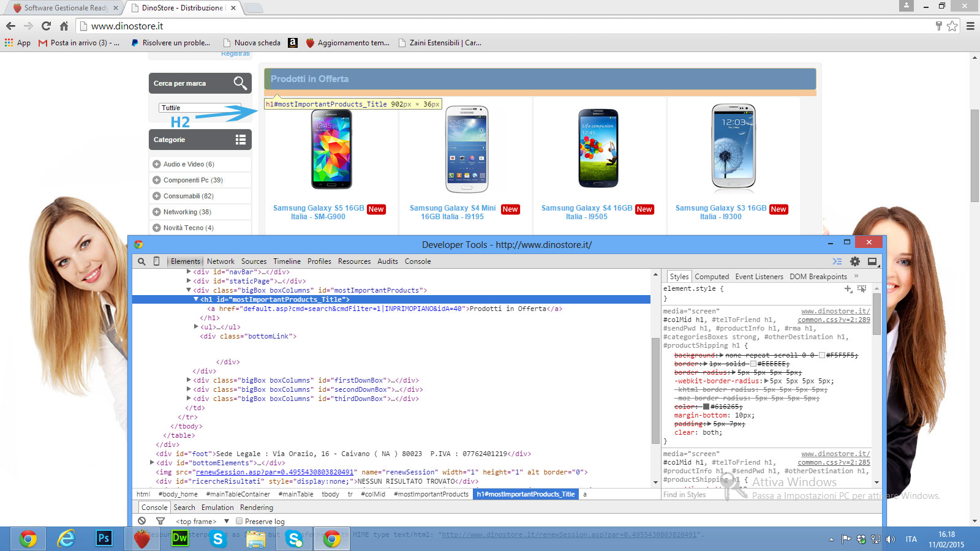Viewport: 980px width, 551px height.
Task: Click the browser Forward arrow
Action: 28,26
